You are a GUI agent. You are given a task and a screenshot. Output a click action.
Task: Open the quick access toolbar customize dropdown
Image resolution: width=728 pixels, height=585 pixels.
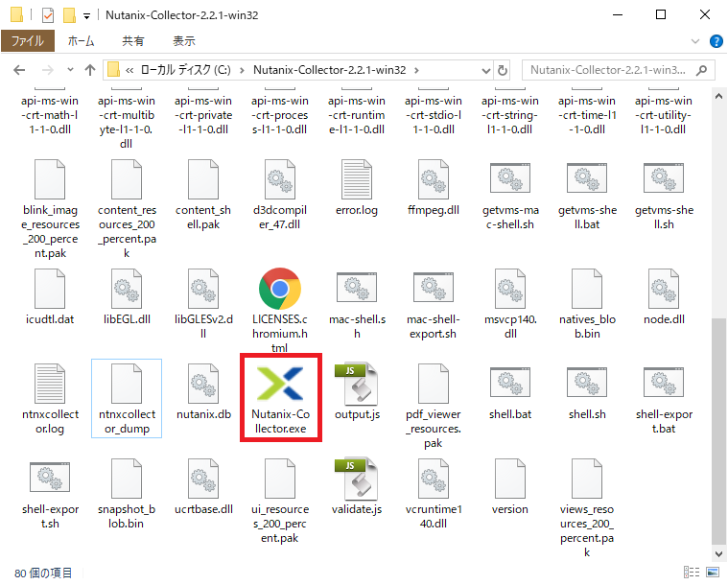pyautogui.click(x=86, y=16)
